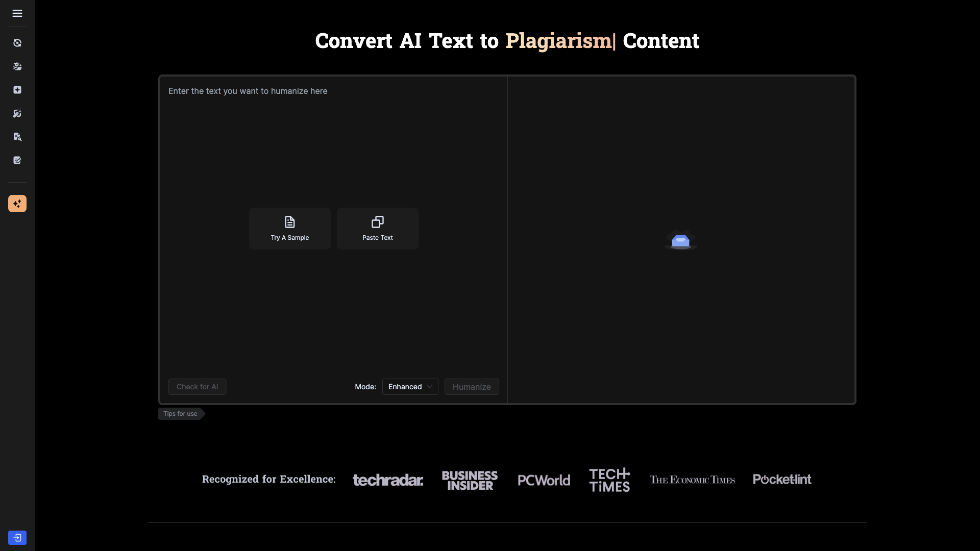Select the magic wand tool icon

(17, 113)
